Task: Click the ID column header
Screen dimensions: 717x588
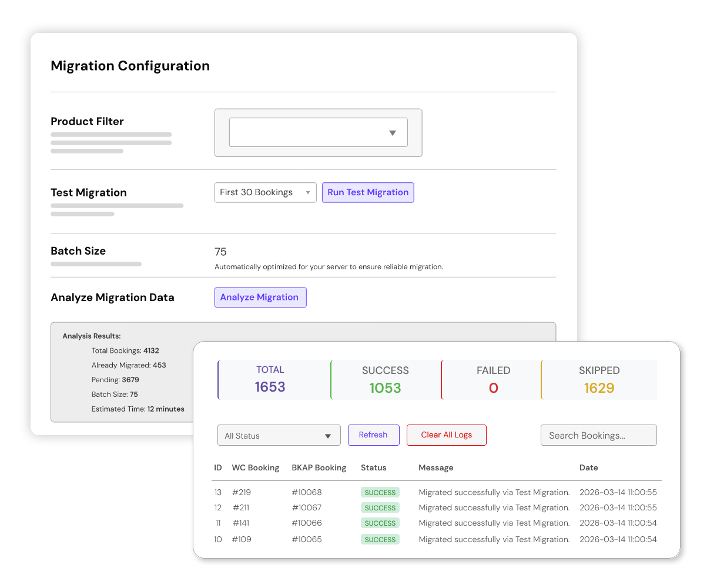Action: pos(218,467)
